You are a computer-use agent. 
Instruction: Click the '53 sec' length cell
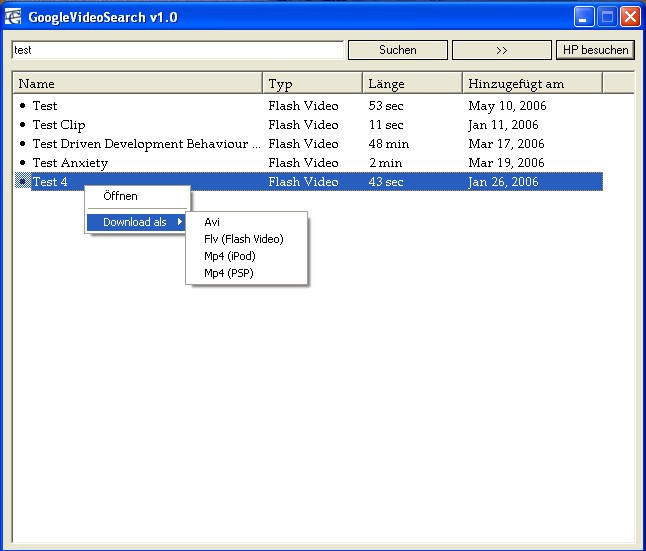(x=386, y=106)
